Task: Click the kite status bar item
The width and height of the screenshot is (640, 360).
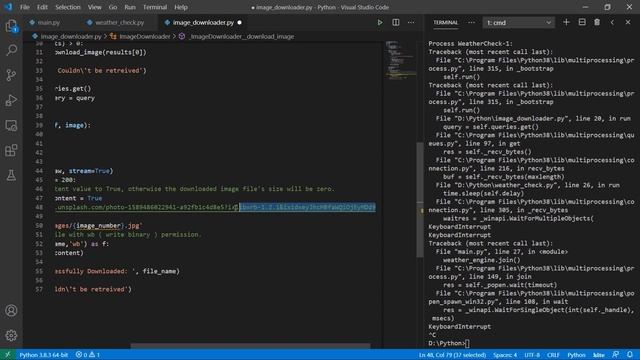Action: [599, 355]
